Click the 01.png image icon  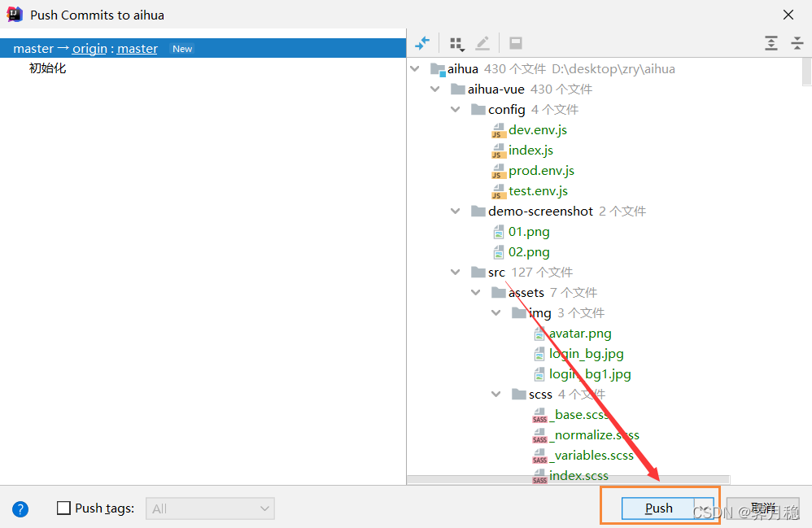pos(498,232)
